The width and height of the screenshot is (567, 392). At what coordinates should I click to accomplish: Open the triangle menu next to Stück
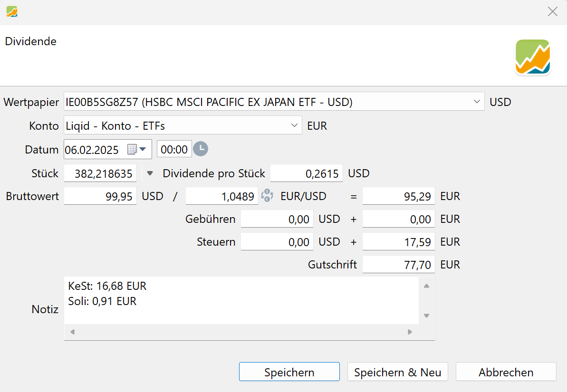(x=150, y=173)
